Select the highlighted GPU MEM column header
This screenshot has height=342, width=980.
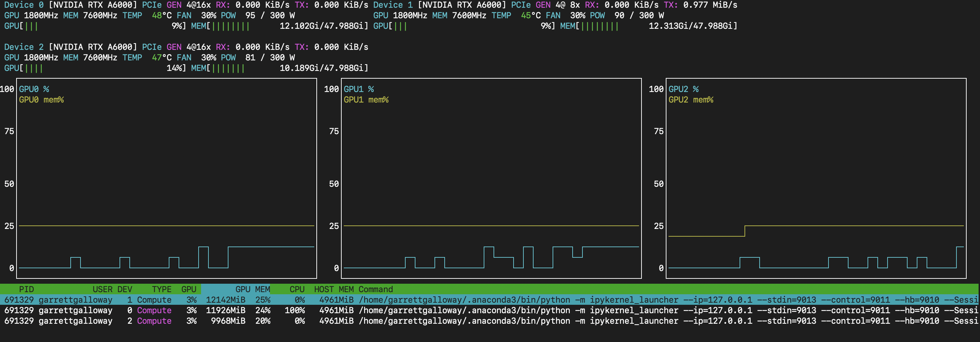point(252,289)
